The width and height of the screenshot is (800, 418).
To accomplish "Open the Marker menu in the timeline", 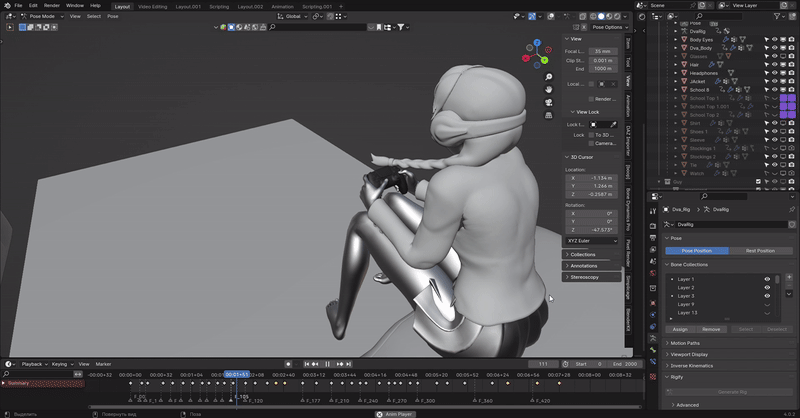I will click(x=103, y=364).
